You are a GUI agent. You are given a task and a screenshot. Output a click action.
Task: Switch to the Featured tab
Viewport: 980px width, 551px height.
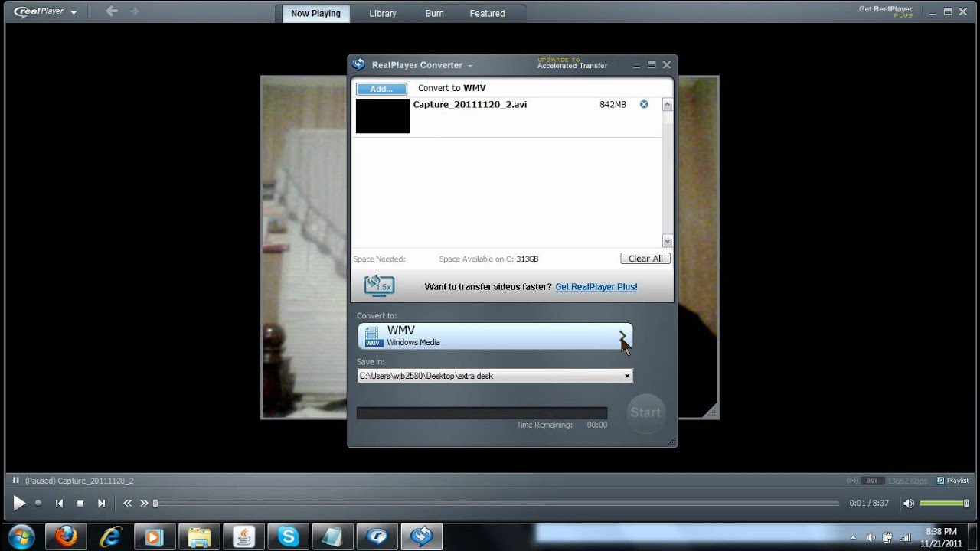[x=488, y=13]
